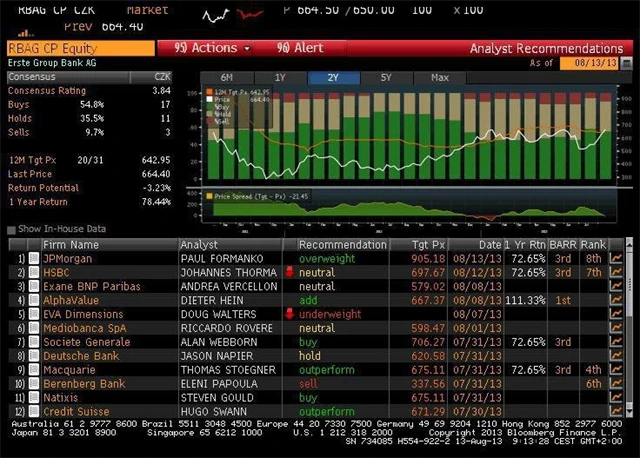Click the red arrow next to EVA Dimensions underweight
640x458 pixels.
[290, 314]
